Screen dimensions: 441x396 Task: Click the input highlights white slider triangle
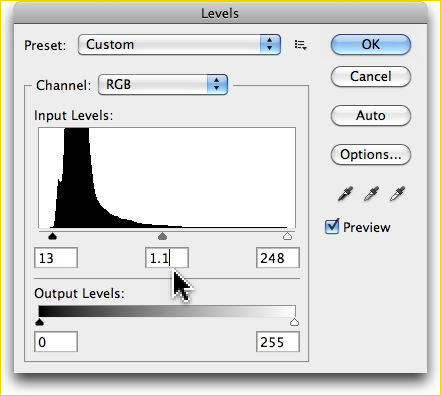[x=287, y=236]
